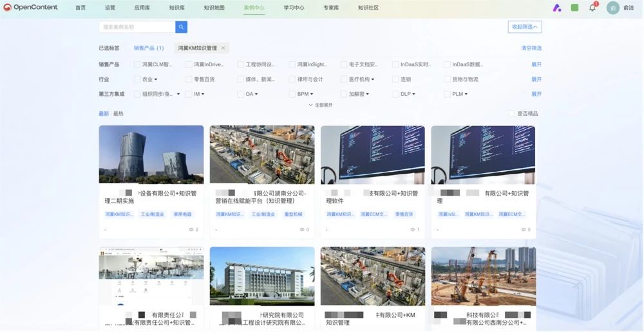The width and height of the screenshot is (644, 332).
Task: Check the 鸿翼CLM智 sales product checkbox
Action: (137, 64)
